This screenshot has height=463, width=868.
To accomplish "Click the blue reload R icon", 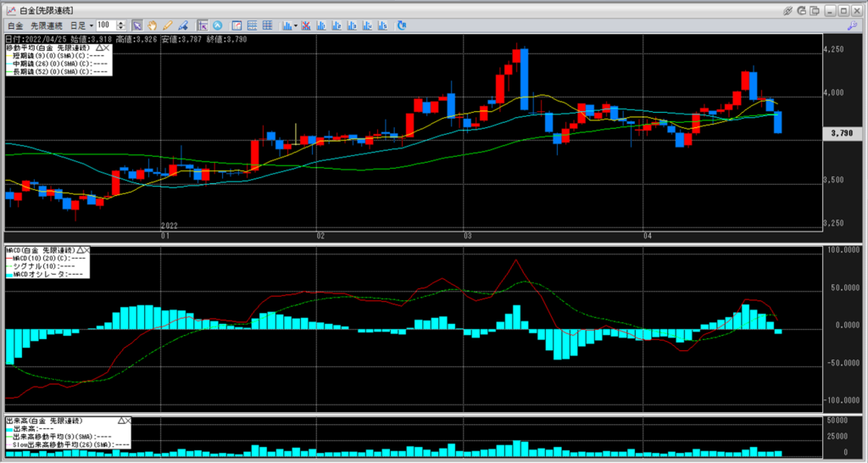I will point(402,25).
